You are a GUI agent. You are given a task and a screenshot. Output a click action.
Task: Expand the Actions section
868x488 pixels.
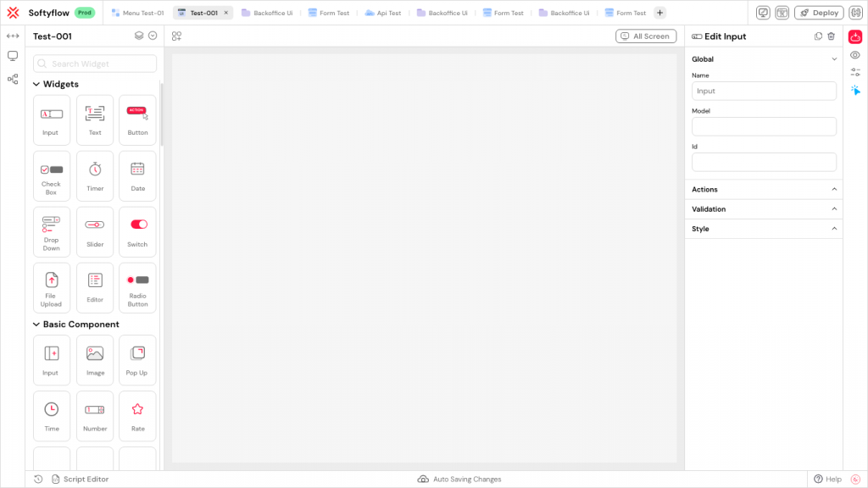click(x=763, y=190)
